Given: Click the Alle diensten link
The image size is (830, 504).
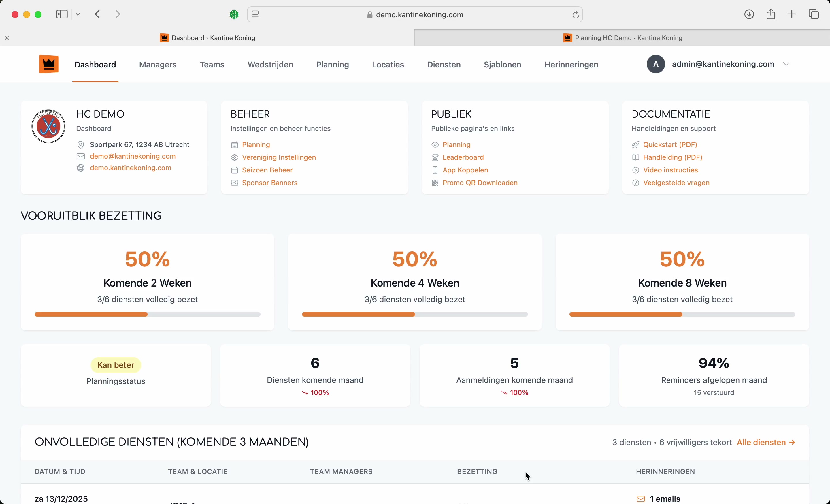Looking at the screenshot, I should pyautogui.click(x=766, y=442).
